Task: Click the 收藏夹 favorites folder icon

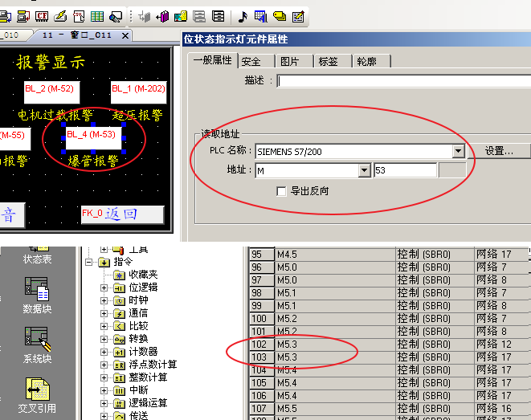Action: (120, 275)
